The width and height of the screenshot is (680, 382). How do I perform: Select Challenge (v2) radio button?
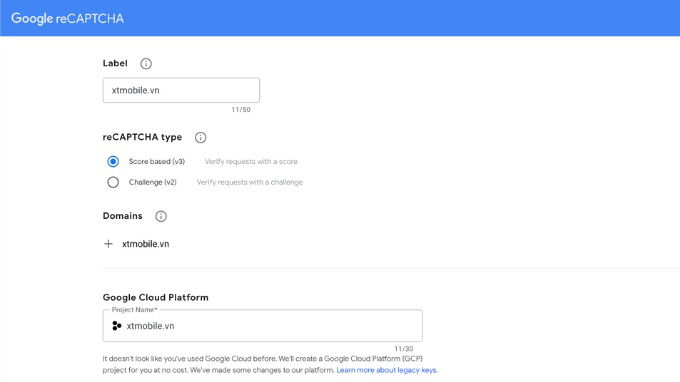pyautogui.click(x=113, y=182)
